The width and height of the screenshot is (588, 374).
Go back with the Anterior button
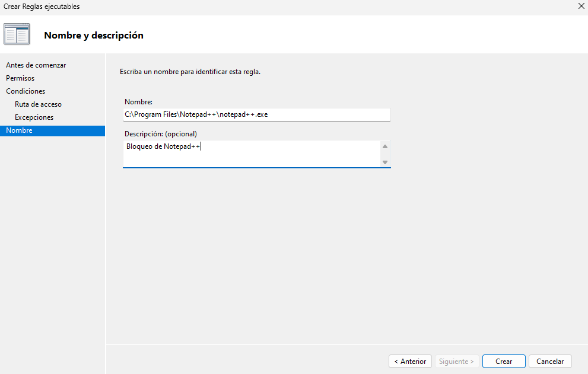pyautogui.click(x=410, y=362)
